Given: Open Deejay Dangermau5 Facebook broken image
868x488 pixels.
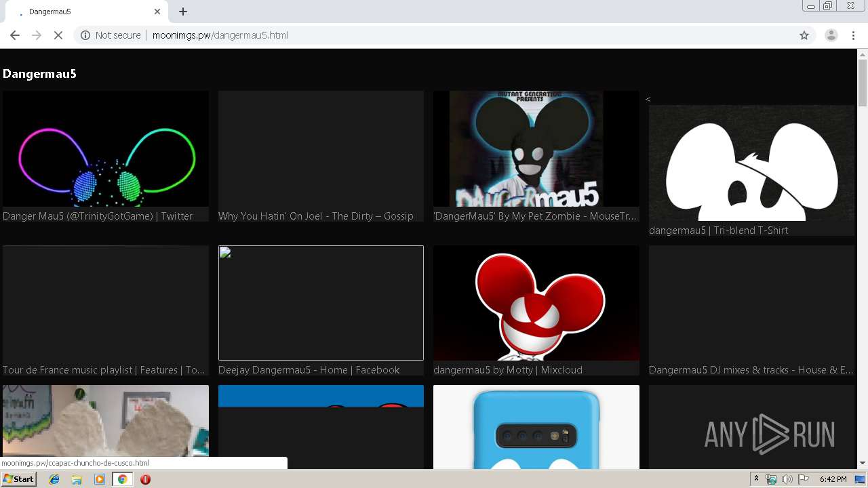Looking at the screenshot, I should [x=321, y=303].
